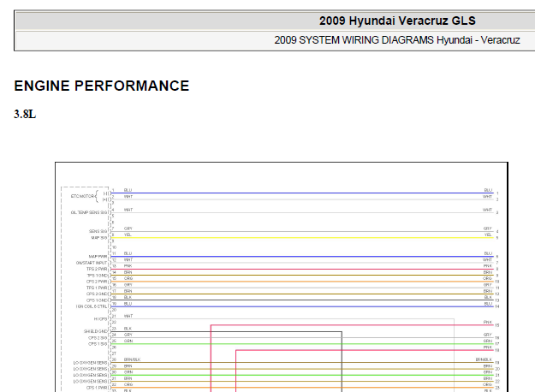This screenshot has height=392, width=535.
Task: Click the right "PNK" label at pin 15
Action: tap(488, 322)
